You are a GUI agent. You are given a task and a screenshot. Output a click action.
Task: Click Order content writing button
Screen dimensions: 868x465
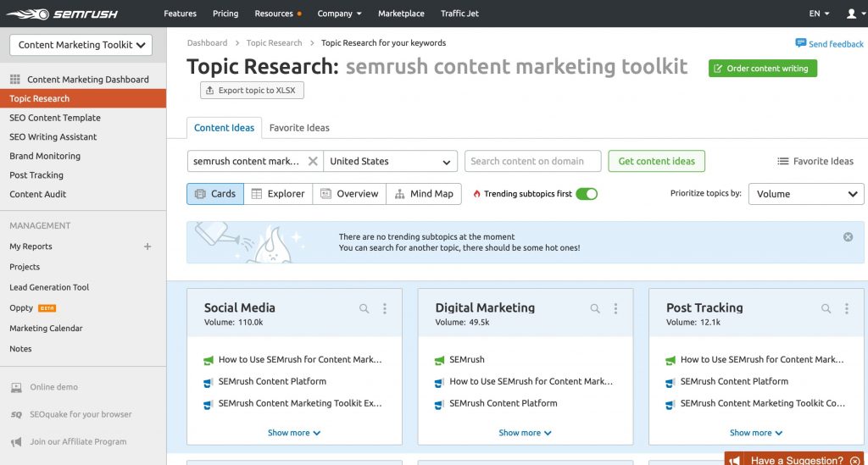(x=762, y=69)
